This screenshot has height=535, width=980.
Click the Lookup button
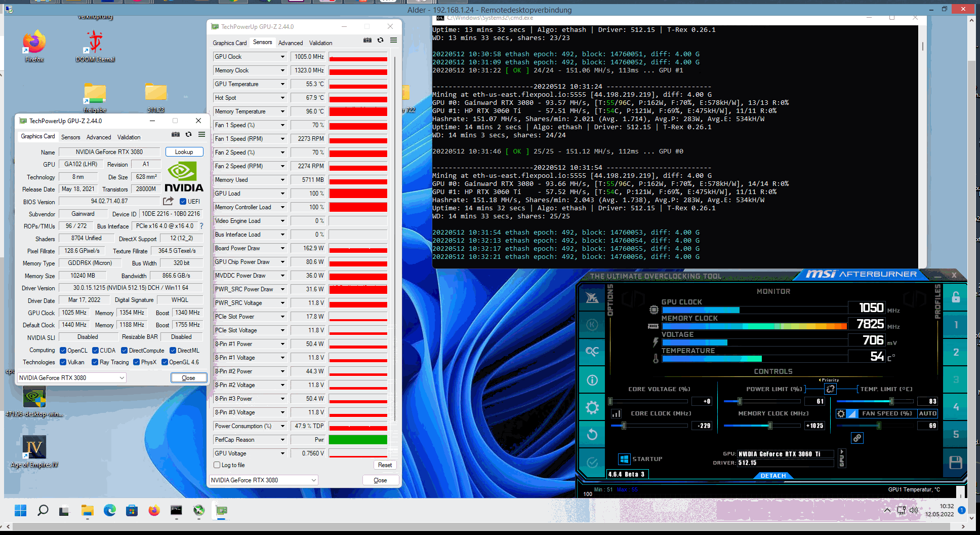point(184,152)
